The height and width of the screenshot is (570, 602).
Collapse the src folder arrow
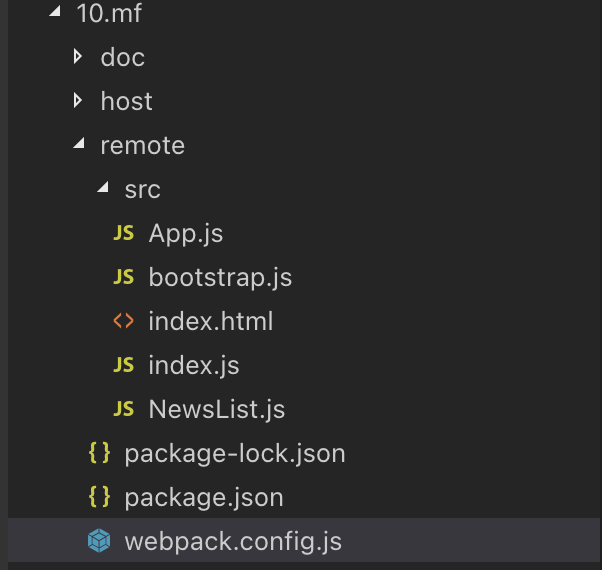pyautogui.click(x=103, y=187)
